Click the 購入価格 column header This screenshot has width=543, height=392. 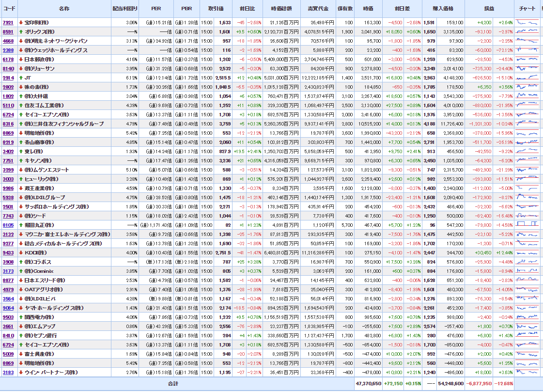point(443,9)
